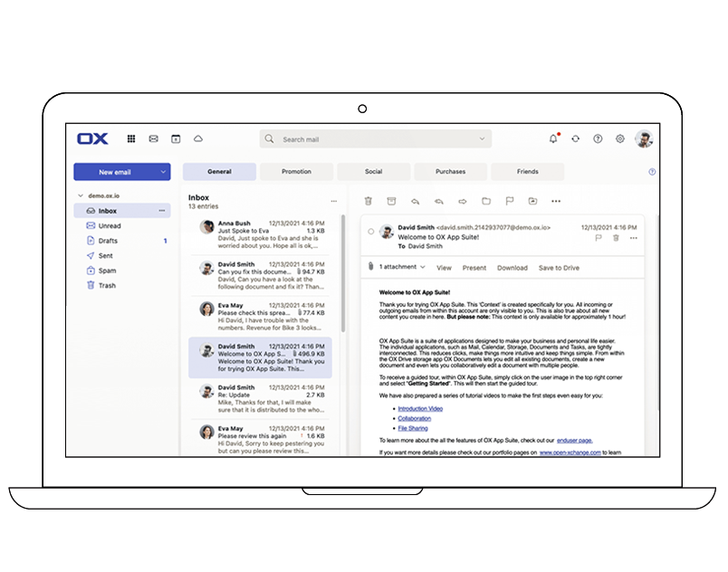The width and height of the screenshot is (728, 572).
Task: Open the user account avatar menu
Action: (x=645, y=138)
